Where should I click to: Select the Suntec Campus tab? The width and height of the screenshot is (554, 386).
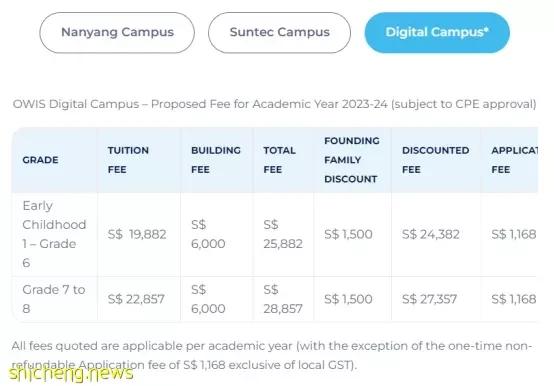click(279, 32)
